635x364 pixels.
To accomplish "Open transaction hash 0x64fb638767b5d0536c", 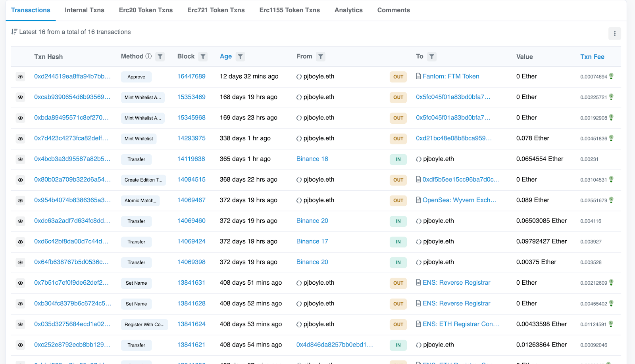I will (x=71, y=262).
